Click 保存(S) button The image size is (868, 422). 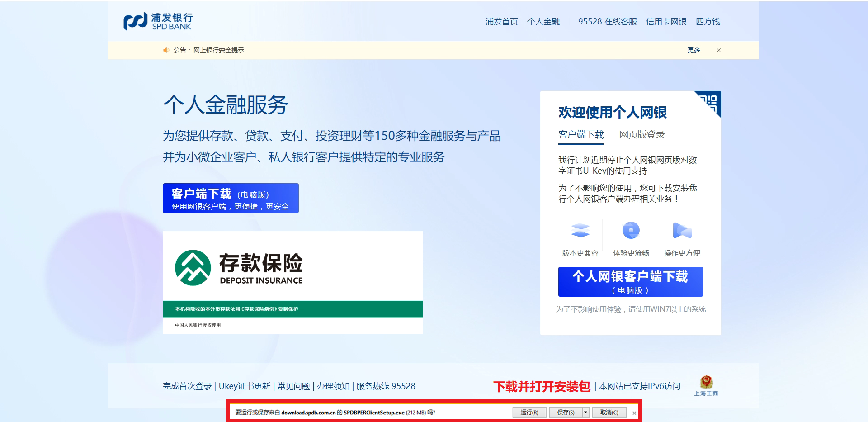pyautogui.click(x=566, y=412)
